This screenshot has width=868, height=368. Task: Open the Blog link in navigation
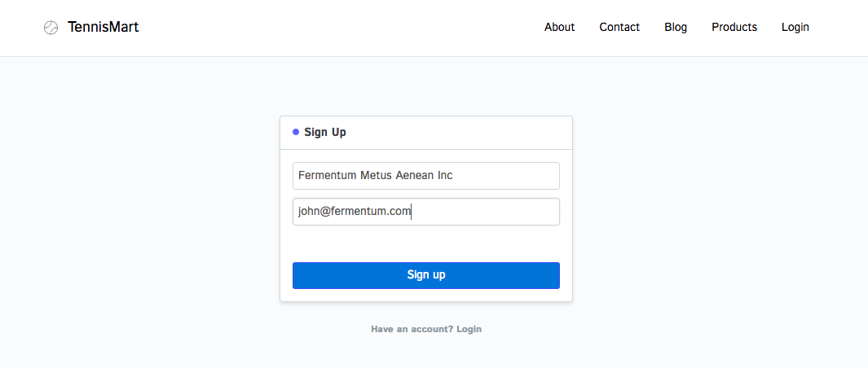[676, 27]
